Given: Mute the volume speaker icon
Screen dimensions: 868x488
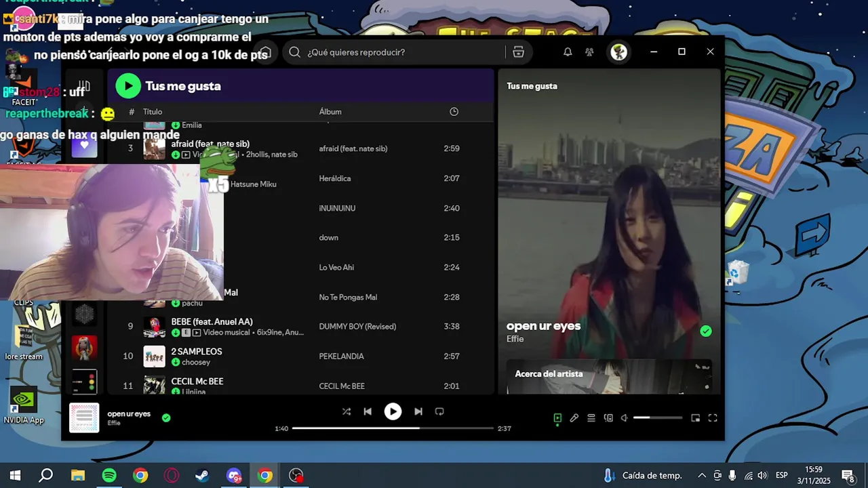Looking at the screenshot, I should [x=625, y=418].
